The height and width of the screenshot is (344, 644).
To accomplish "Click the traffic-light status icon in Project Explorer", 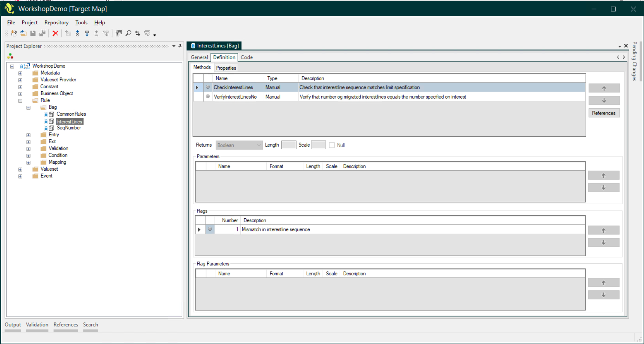I will coord(10,56).
